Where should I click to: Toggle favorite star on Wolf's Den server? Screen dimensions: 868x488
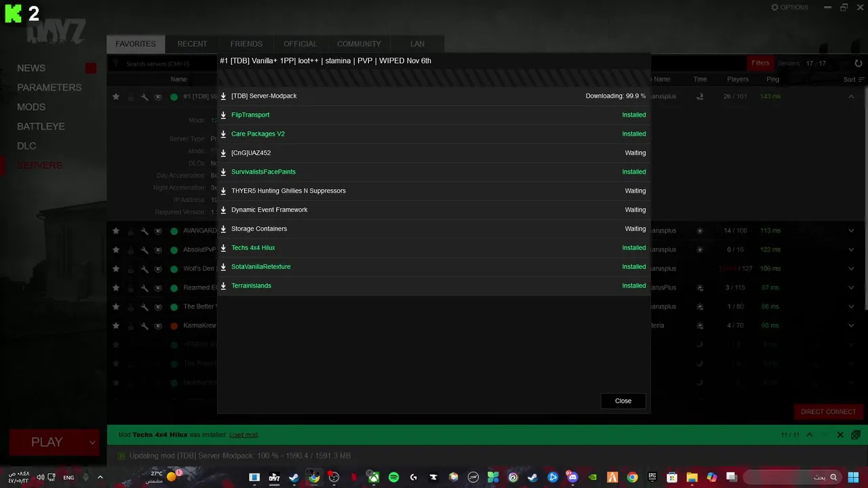click(x=116, y=269)
